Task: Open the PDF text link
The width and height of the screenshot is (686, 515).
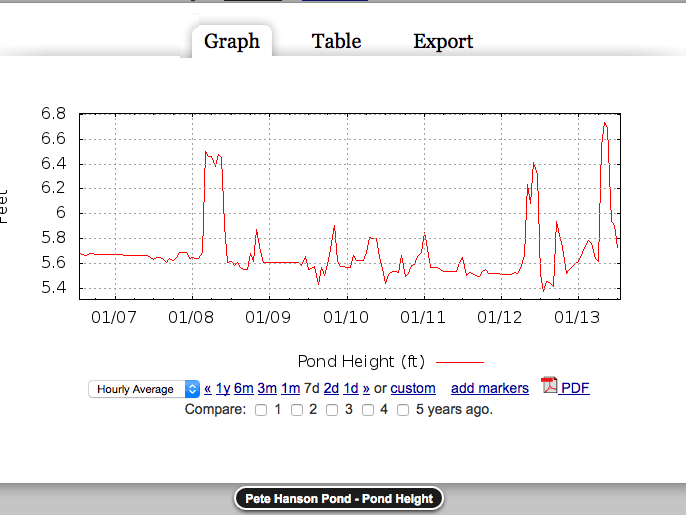Action: 575,388
